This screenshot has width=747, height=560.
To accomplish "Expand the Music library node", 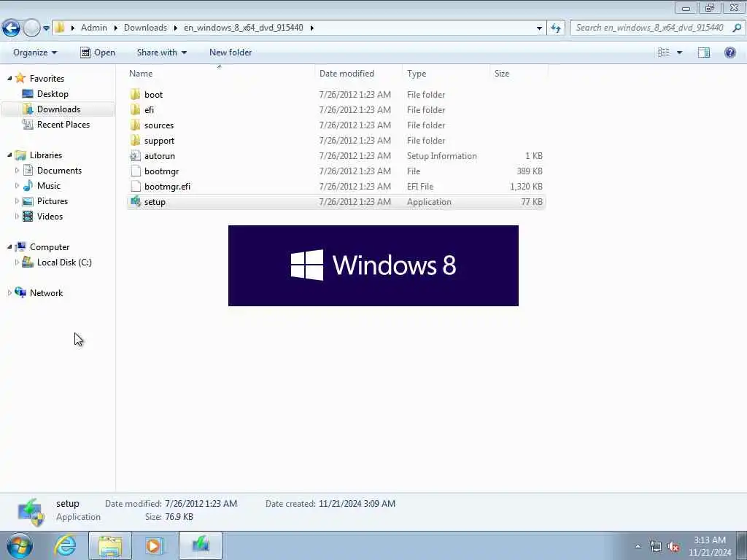I will click(18, 186).
